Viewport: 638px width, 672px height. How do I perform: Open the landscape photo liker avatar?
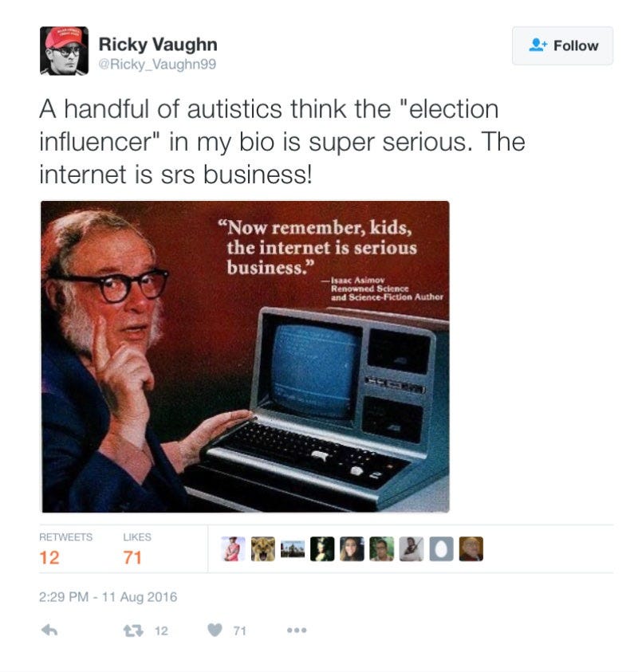[x=293, y=549]
